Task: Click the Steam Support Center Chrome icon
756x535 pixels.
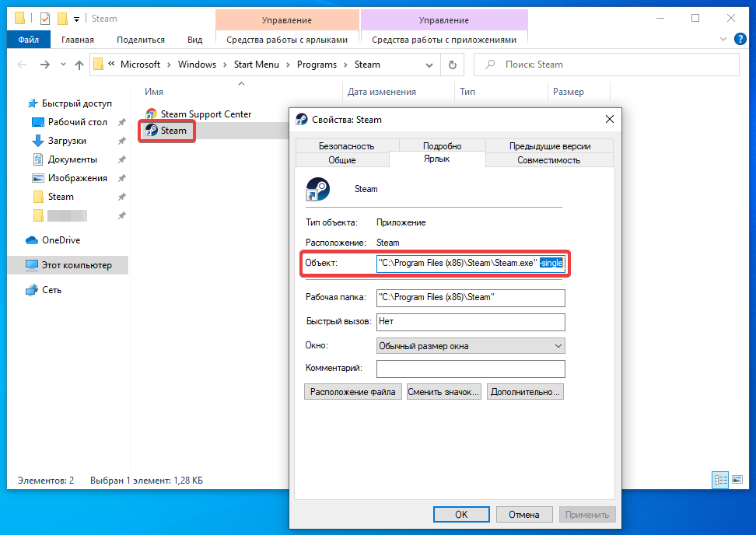Action: coord(152,114)
